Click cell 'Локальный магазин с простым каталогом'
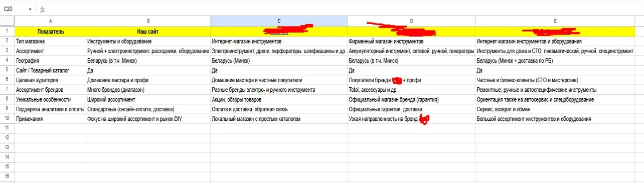 [x=279, y=119]
